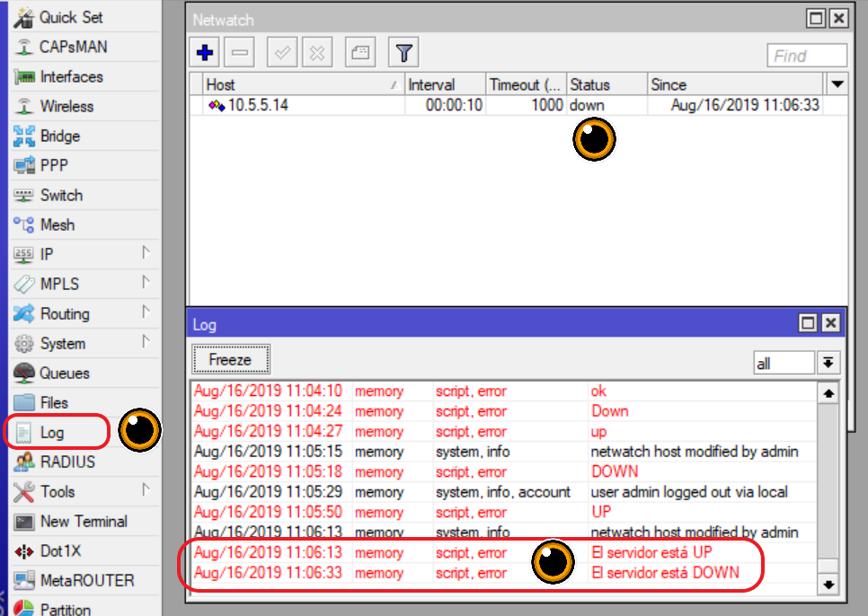The image size is (868, 616).
Task: Sort Netwatch by Since column
Action: pos(736,84)
